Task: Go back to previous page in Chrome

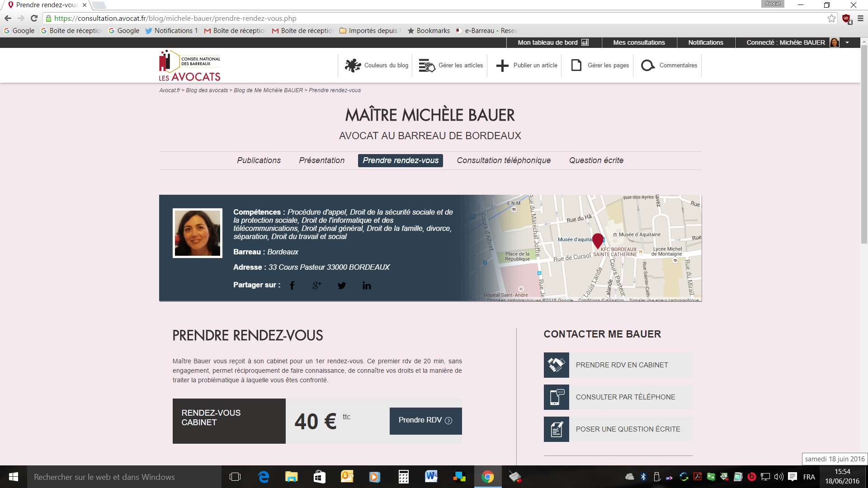Action: pos(8,19)
